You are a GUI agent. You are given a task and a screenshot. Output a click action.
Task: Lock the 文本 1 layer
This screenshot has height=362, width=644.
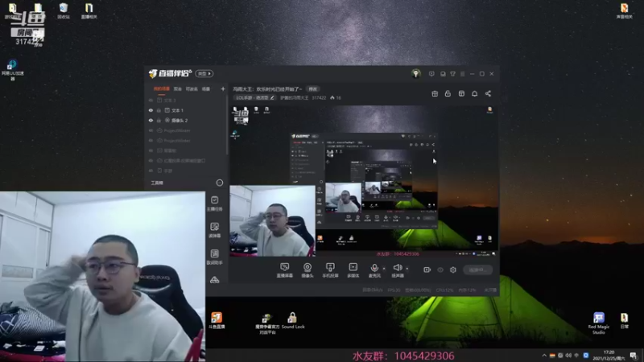[x=159, y=110]
